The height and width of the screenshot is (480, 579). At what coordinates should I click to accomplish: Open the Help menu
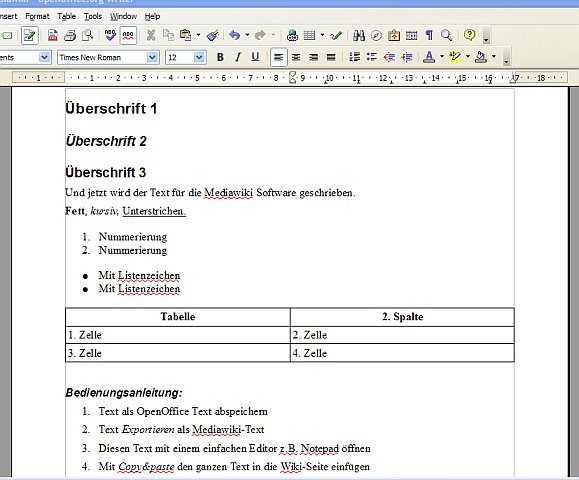(152, 16)
